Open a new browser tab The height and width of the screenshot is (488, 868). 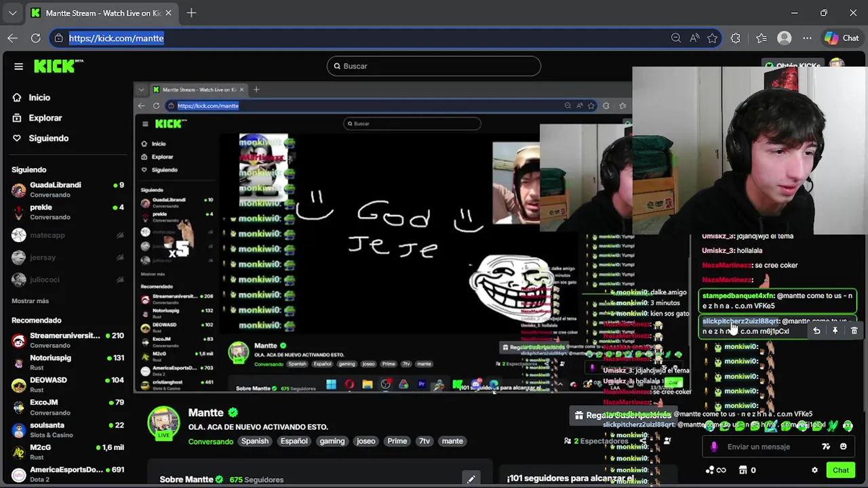click(x=191, y=13)
